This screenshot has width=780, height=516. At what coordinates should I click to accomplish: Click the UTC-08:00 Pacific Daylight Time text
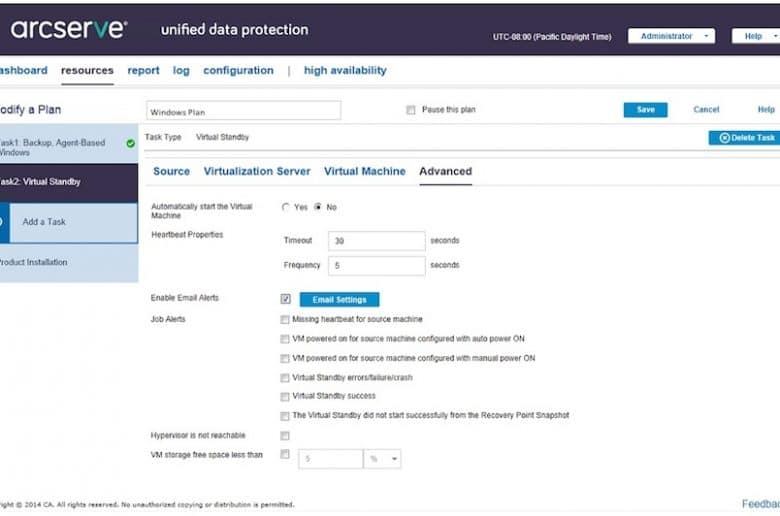(x=552, y=37)
